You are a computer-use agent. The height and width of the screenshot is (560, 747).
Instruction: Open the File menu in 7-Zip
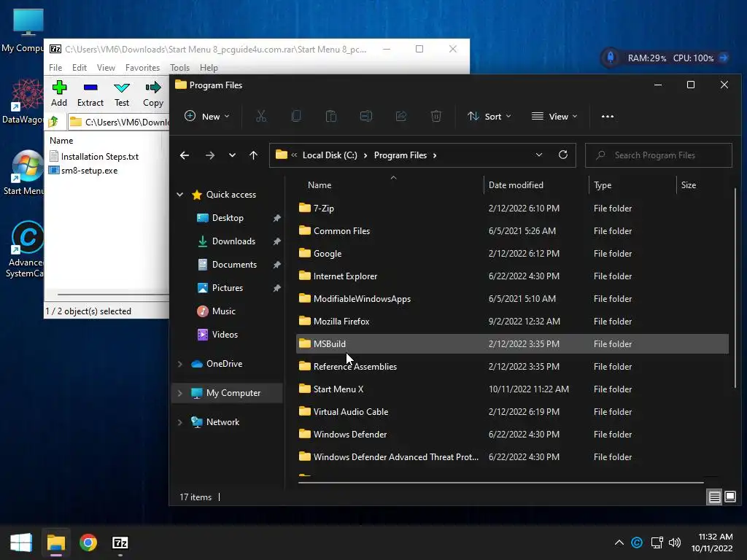point(55,68)
